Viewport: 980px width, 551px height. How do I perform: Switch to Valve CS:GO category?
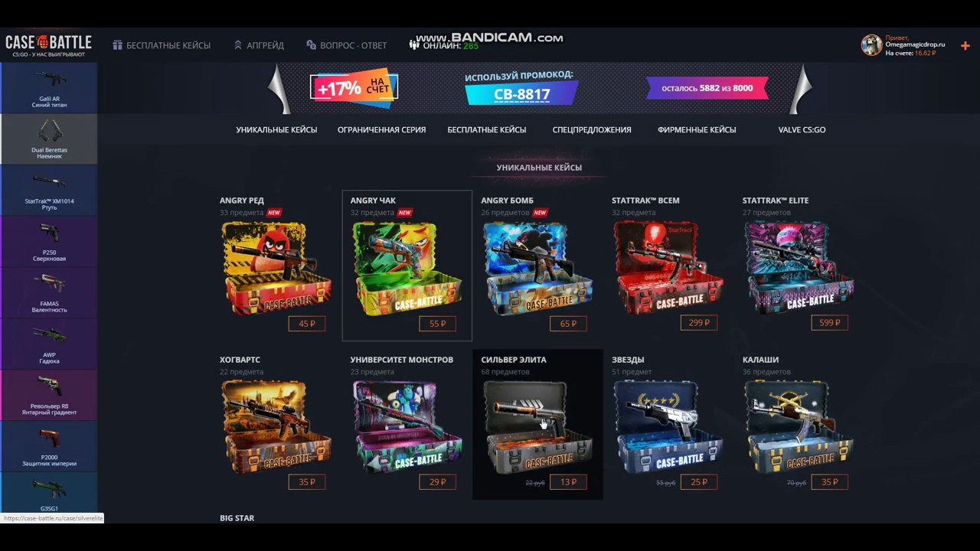(x=802, y=130)
